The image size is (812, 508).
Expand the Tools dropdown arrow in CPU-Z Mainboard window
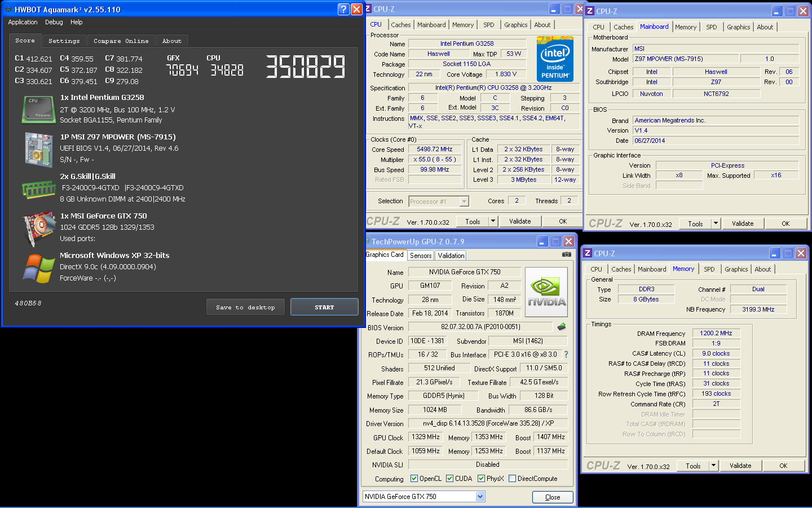point(716,224)
